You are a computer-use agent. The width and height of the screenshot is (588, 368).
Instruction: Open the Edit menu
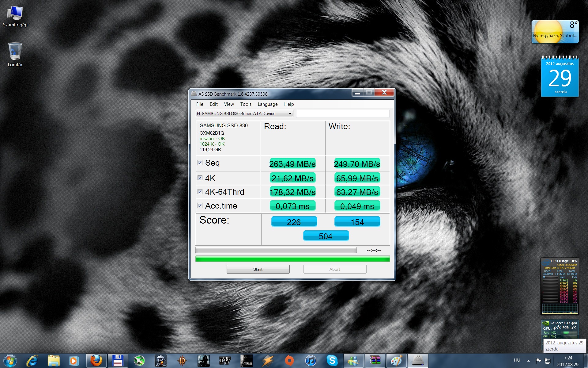click(214, 104)
